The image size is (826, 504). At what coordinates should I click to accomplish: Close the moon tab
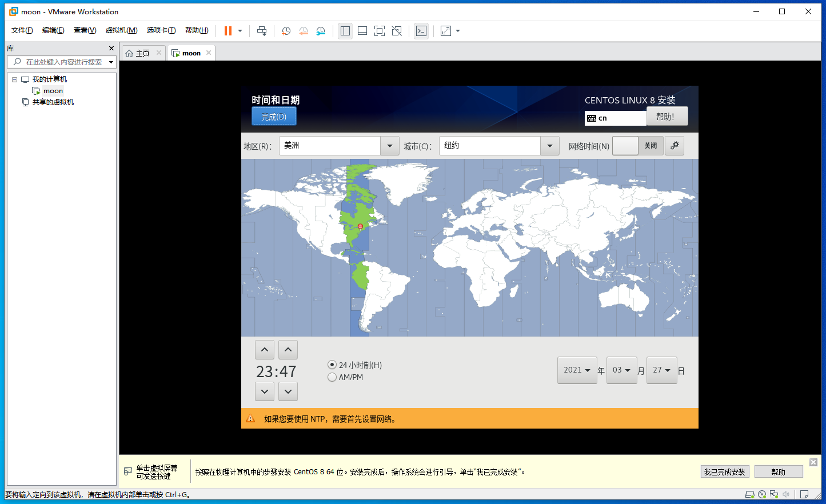[x=209, y=53]
